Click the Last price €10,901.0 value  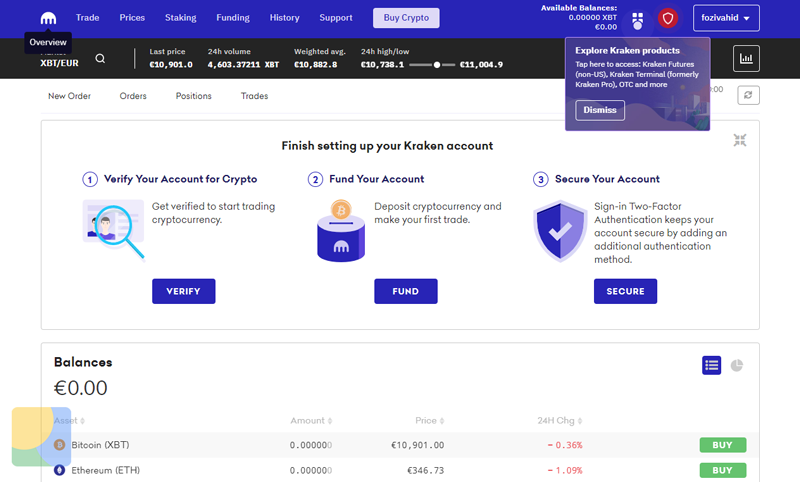(171, 65)
